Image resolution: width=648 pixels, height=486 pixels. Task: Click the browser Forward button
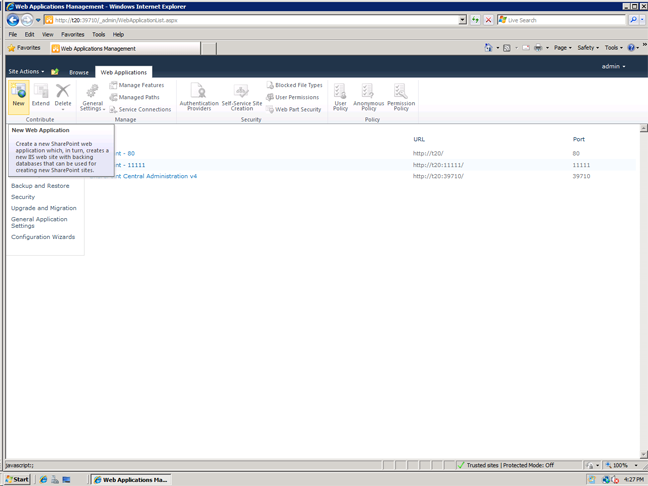pyautogui.click(x=27, y=20)
